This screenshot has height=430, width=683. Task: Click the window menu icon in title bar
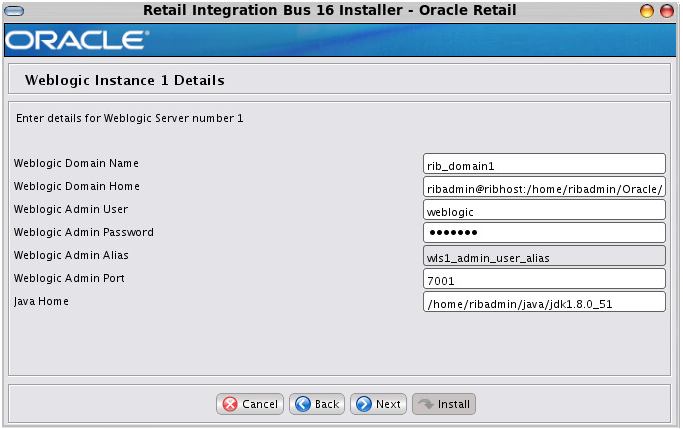(14, 11)
